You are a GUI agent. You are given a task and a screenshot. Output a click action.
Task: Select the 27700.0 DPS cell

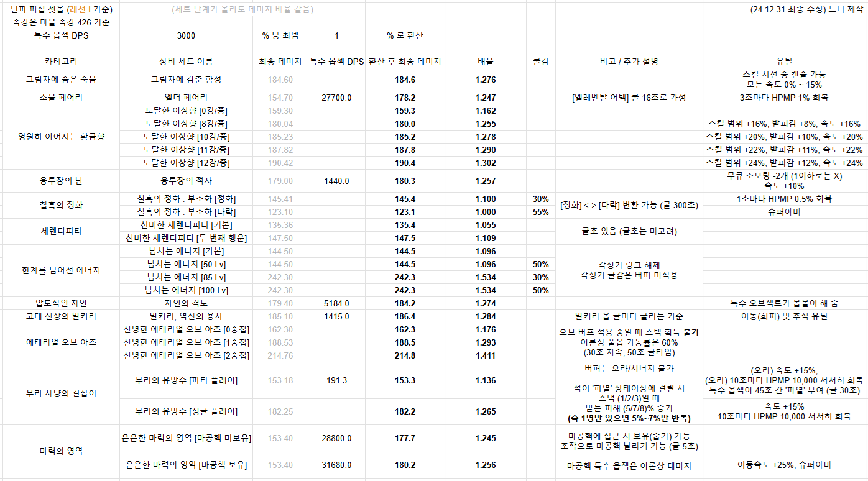pyautogui.click(x=336, y=98)
